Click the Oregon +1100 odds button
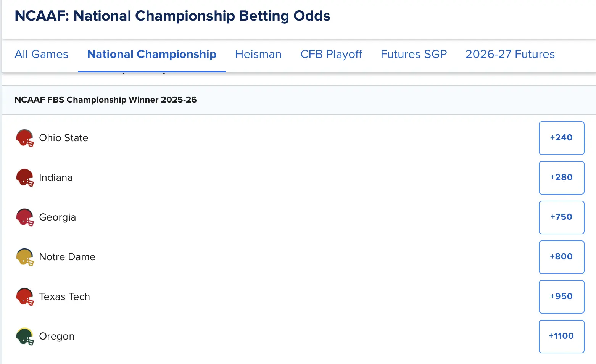The width and height of the screenshot is (596, 364). 561,336
